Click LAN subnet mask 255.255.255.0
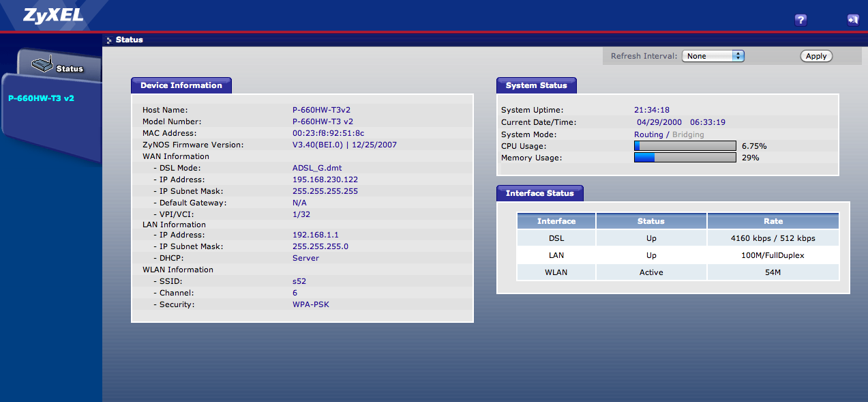Viewport: 868px width, 402px height. tap(320, 246)
